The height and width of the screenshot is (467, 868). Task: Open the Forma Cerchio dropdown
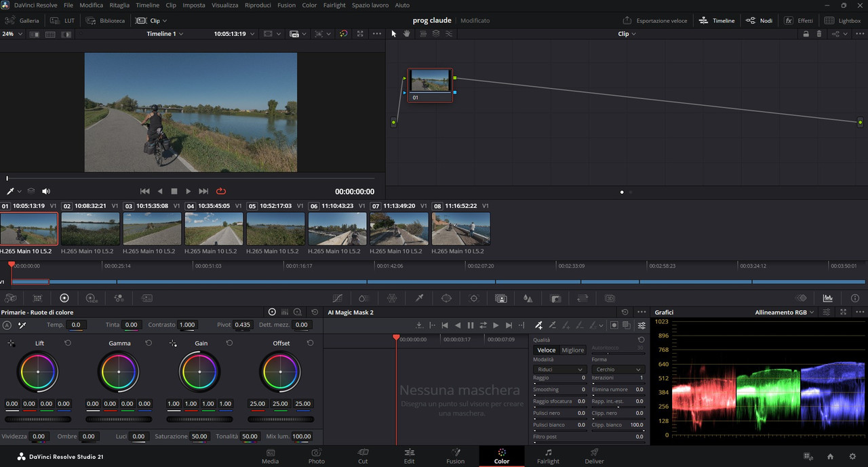[x=617, y=369]
